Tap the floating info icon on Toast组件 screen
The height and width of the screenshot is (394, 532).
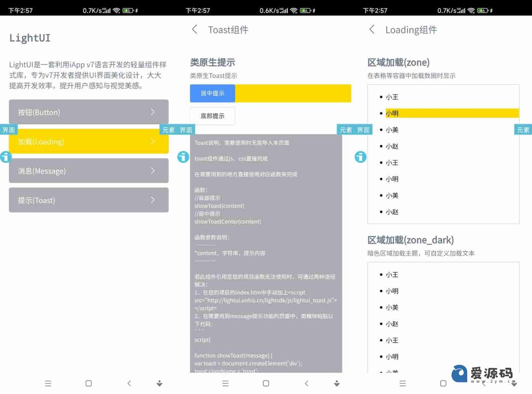[183, 157]
